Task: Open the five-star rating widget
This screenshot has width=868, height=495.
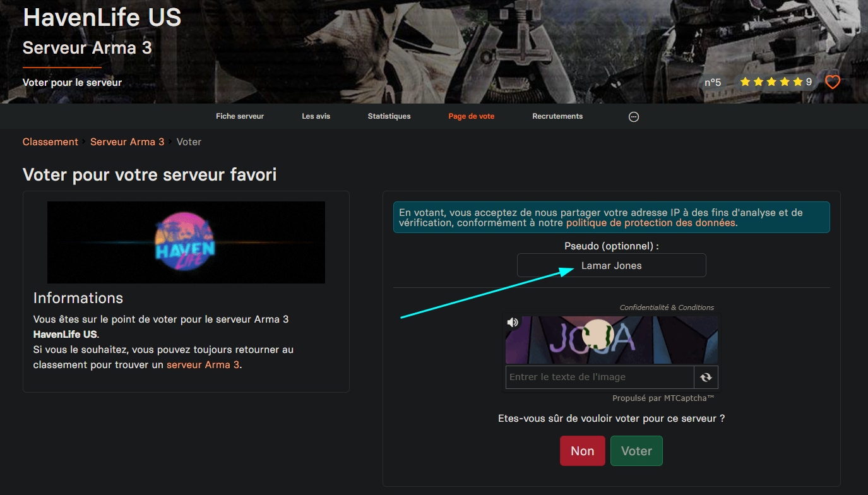Action: 775,82
